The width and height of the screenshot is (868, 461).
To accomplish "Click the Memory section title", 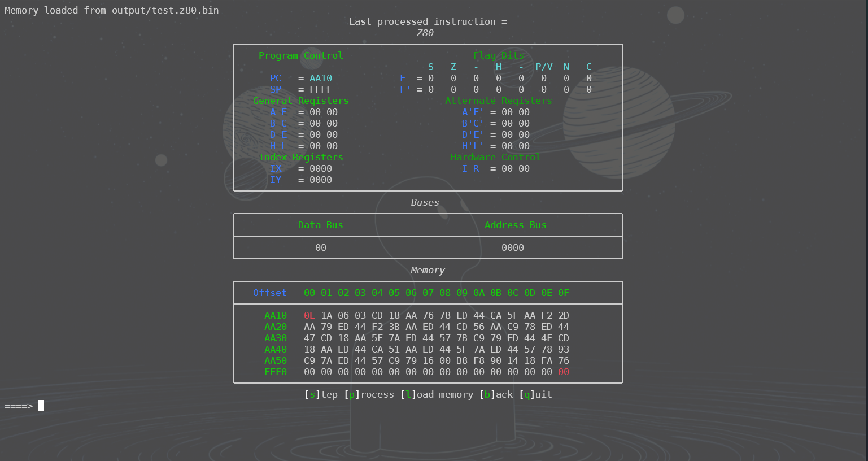I will [428, 270].
